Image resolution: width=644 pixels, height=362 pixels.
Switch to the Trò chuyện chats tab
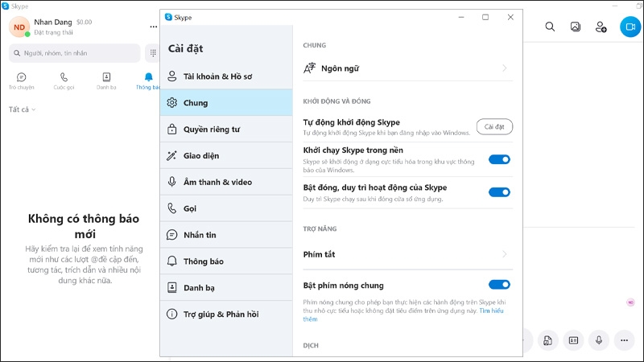coord(22,81)
